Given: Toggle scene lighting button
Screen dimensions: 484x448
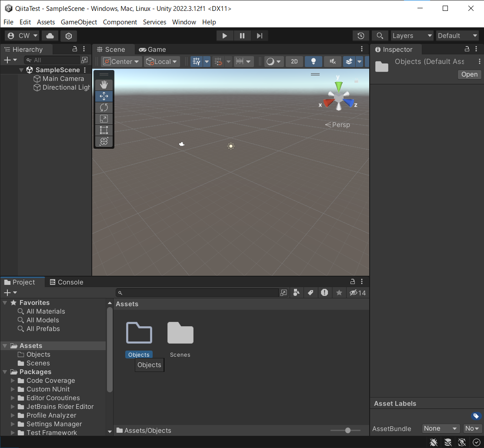Looking at the screenshot, I should coord(313,61).
